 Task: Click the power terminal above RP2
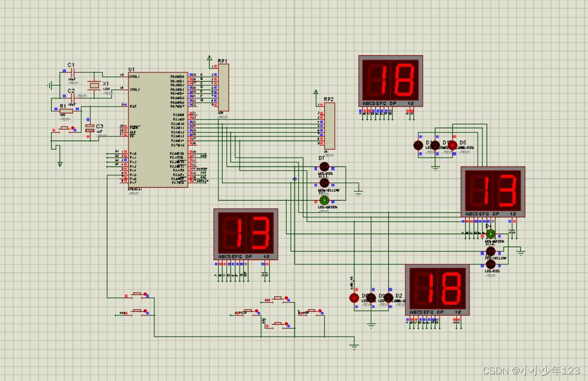(315, 93)
